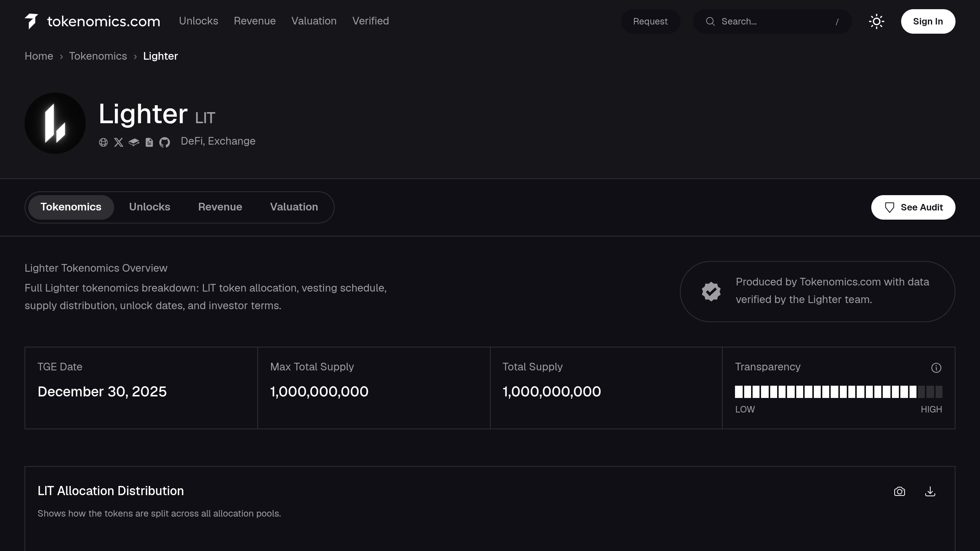Switch to the Unlocks tab
The image size is (980, 551).
150,207
